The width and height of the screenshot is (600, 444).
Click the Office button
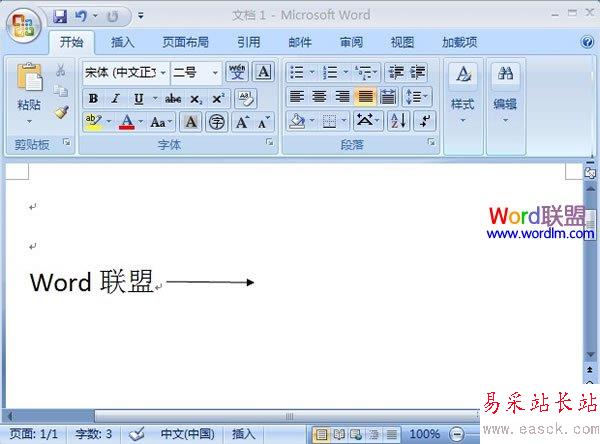tap(24, 25)
